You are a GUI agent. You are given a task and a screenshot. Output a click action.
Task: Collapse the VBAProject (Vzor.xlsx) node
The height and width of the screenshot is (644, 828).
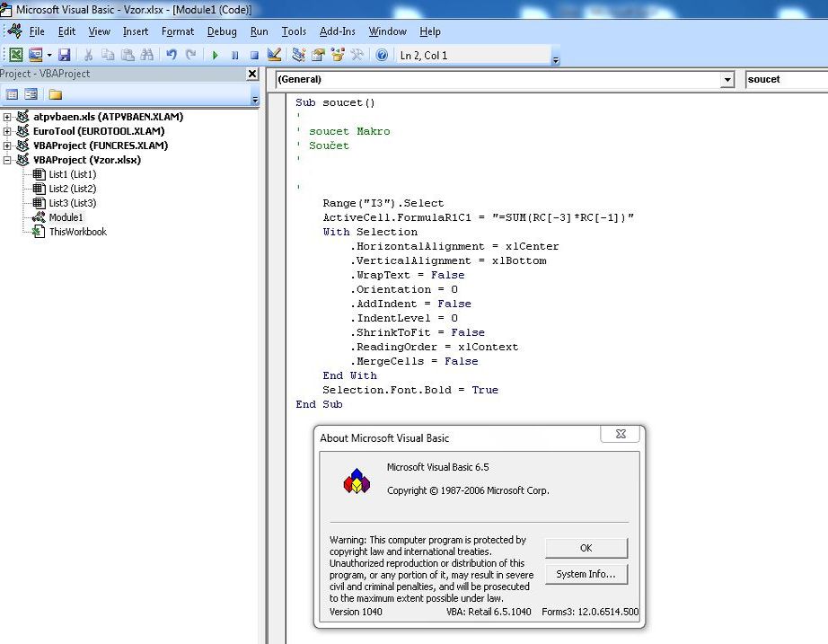pos(7,160)
